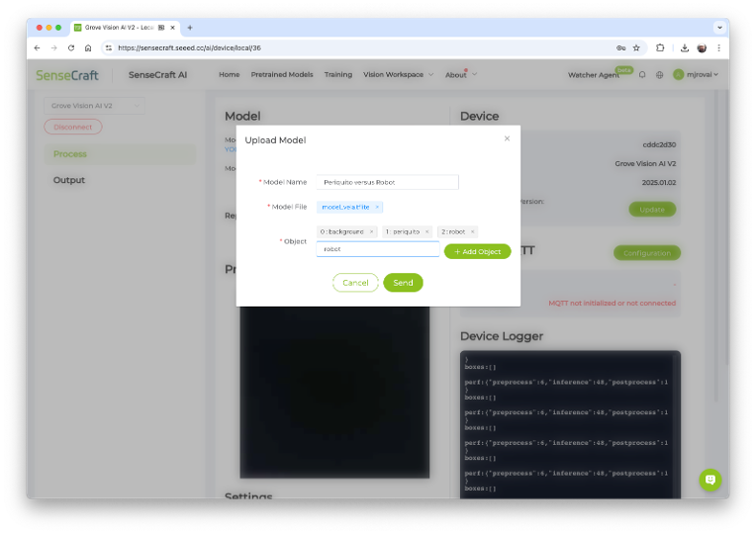Close the Upload Model dialog
Viewport: 756px width, 534px height.
coord(507,138)
